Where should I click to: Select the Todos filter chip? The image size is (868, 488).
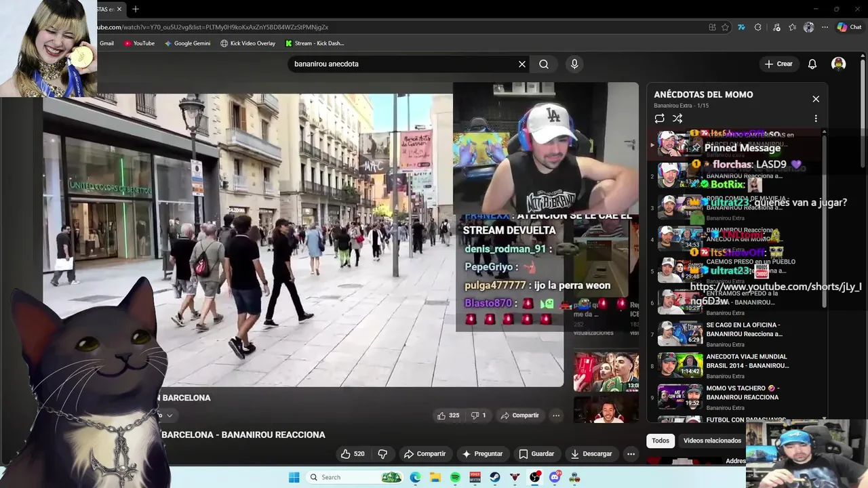click(x=660, y=441)
